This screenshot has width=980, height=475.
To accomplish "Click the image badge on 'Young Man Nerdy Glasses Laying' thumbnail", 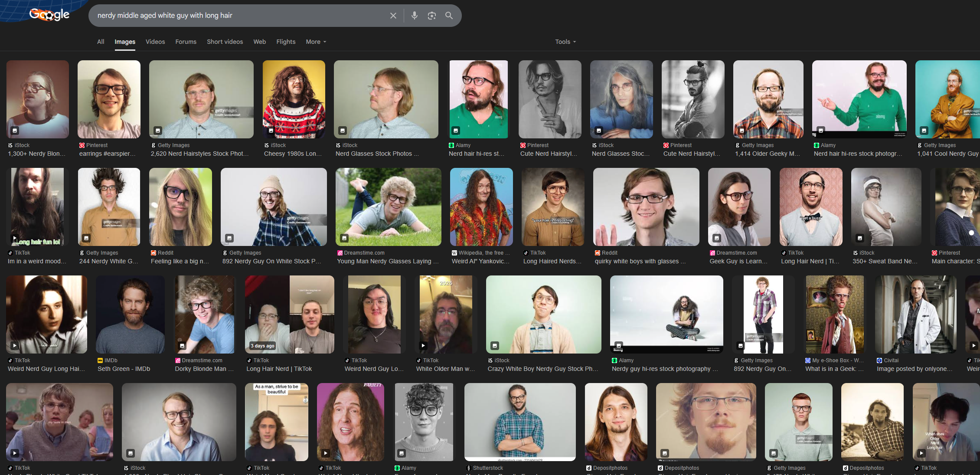I will click(344, 238).
